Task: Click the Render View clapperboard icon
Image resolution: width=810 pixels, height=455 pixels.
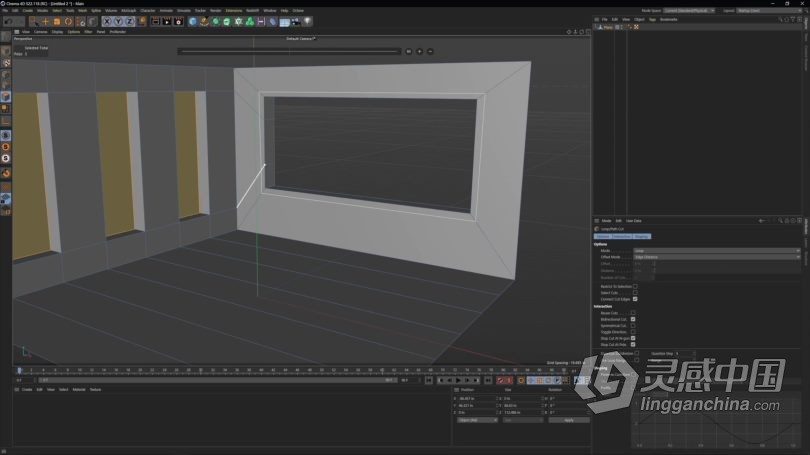Action: click(x=155, y=22)
